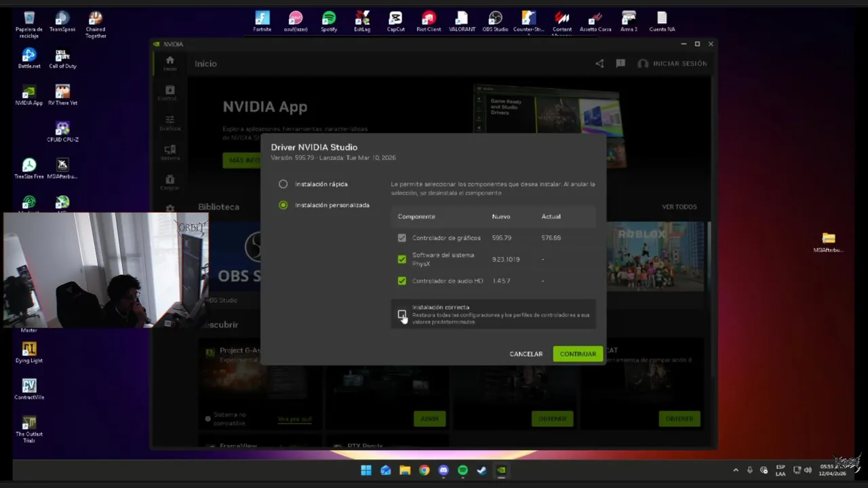Viewport: 868px width, 488px height.
Task: Click the MÁS INFO button on the banner
Action: pos(242,161)
